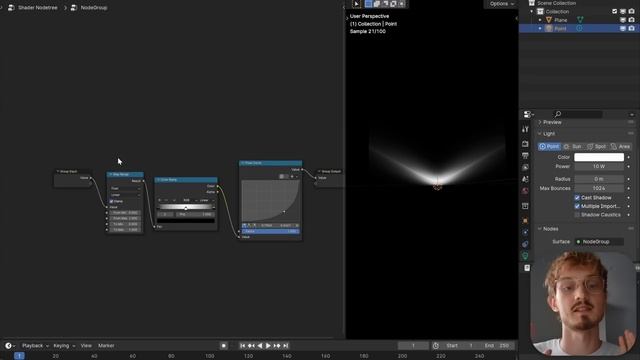Screen dimensions: 640x360
Task: Jump to the timeline start frame
Action: [x=242, y=346]
